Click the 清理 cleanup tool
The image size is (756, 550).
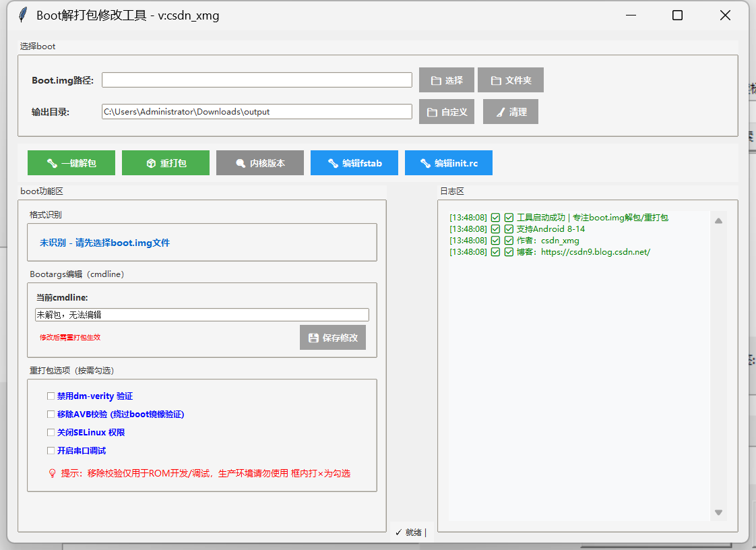pos(510,111)
